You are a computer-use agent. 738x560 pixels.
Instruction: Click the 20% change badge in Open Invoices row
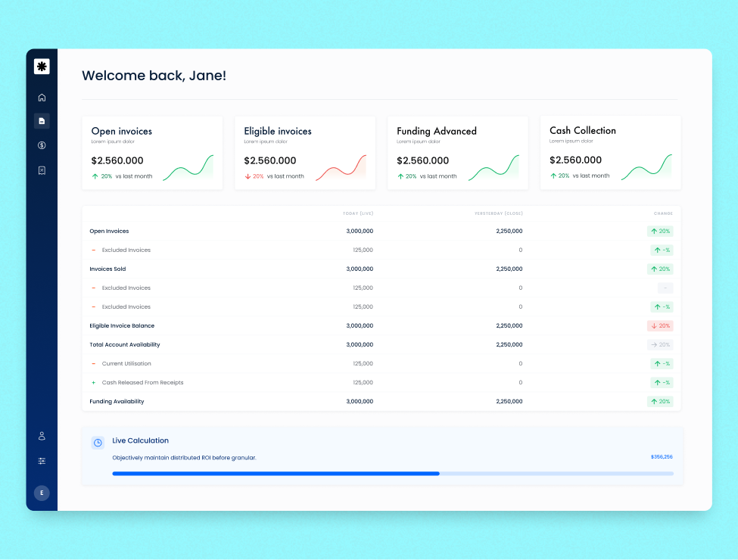[x=660, y=231]
